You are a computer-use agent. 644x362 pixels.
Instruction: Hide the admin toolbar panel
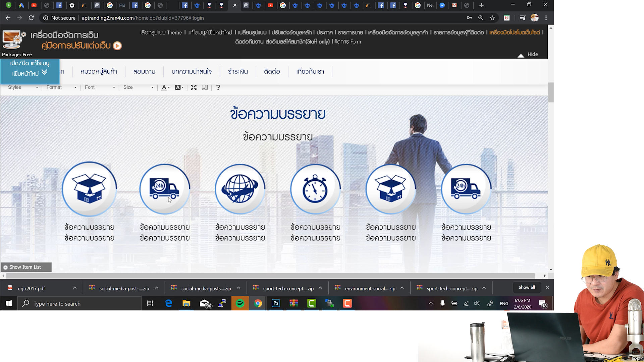tap(528, 54)
